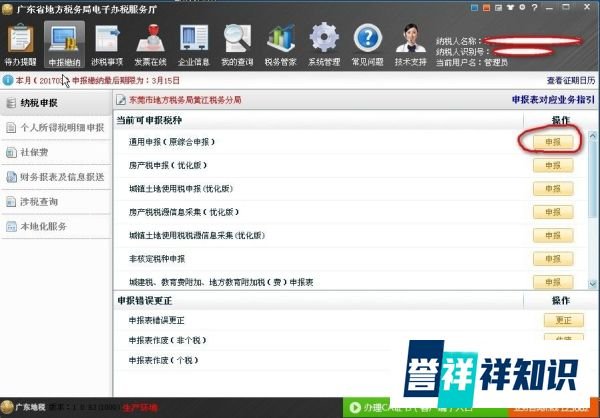This screenshot has height=418, width=600.
Task: Click 更正 button for 申报表错误更正
Action: point(564,320)
